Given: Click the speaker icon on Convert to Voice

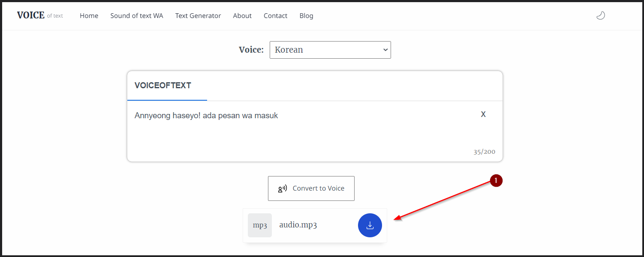Looking at the screenshot, I should [x=282, y=188].
